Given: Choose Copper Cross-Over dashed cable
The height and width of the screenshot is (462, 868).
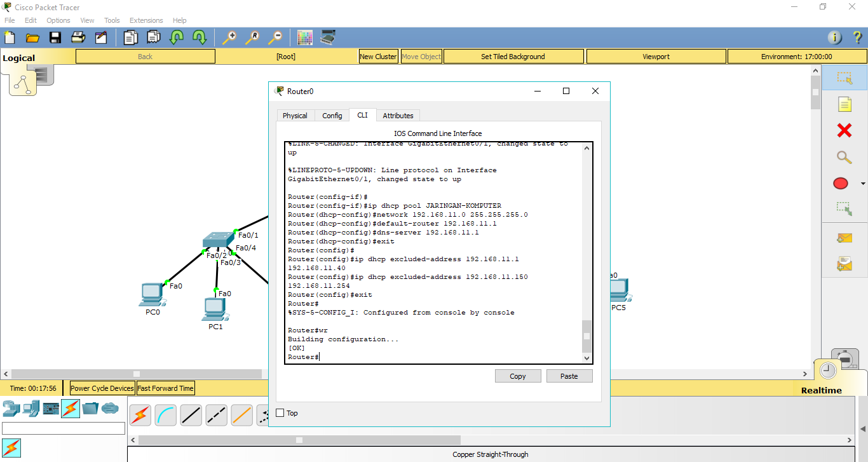Looking at the screenshot, I should 217,415.
